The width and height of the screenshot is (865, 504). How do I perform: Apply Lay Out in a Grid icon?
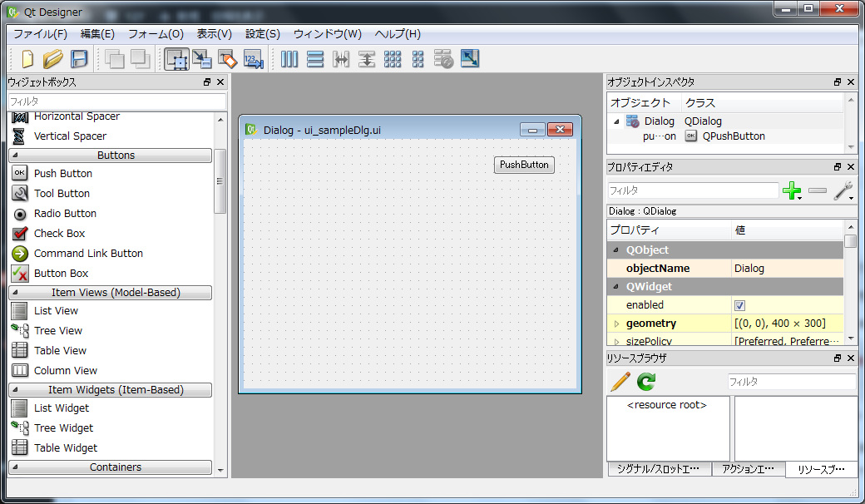[x=393, y=59]
